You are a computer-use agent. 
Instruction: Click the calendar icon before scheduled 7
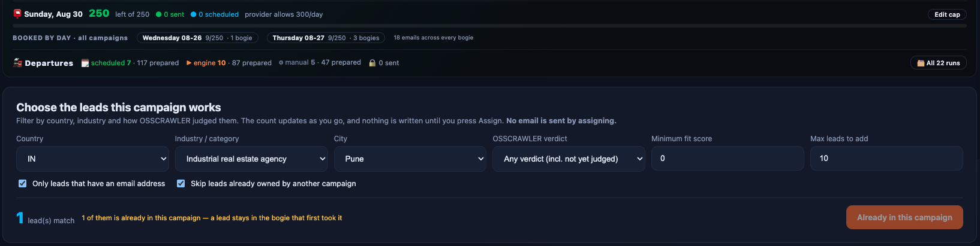[x=85, y=63]
